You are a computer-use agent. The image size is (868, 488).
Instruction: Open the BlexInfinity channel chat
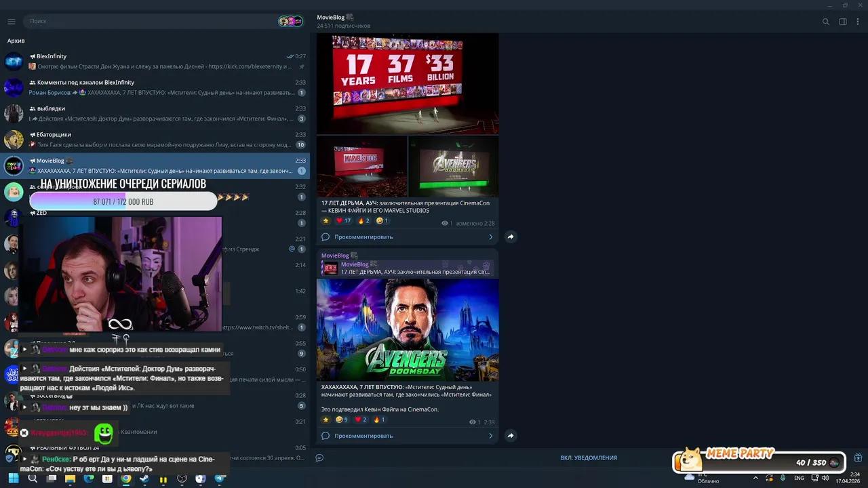155,62
